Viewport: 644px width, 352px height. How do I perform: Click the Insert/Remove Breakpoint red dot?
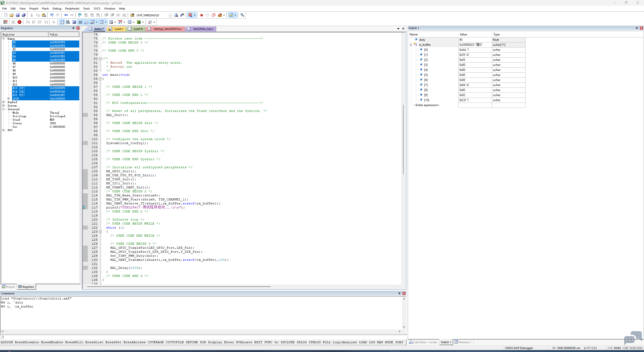[201, 15]
